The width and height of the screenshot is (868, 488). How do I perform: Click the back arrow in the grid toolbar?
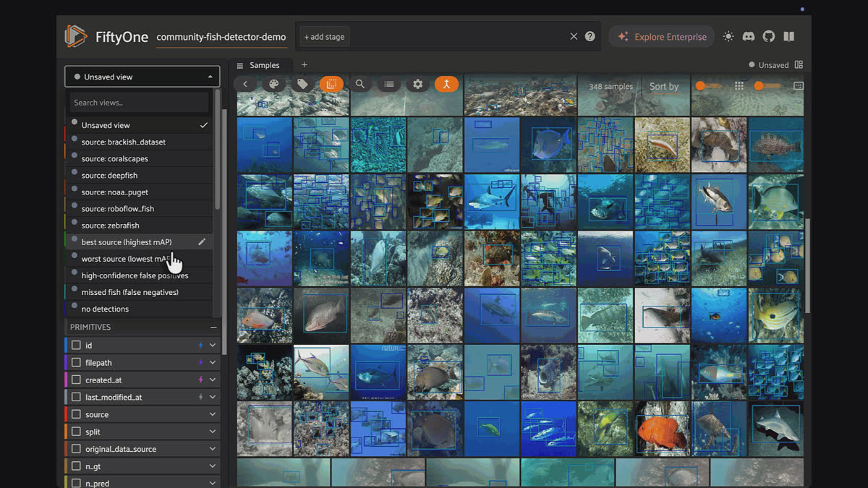click(x=245, y=85)
